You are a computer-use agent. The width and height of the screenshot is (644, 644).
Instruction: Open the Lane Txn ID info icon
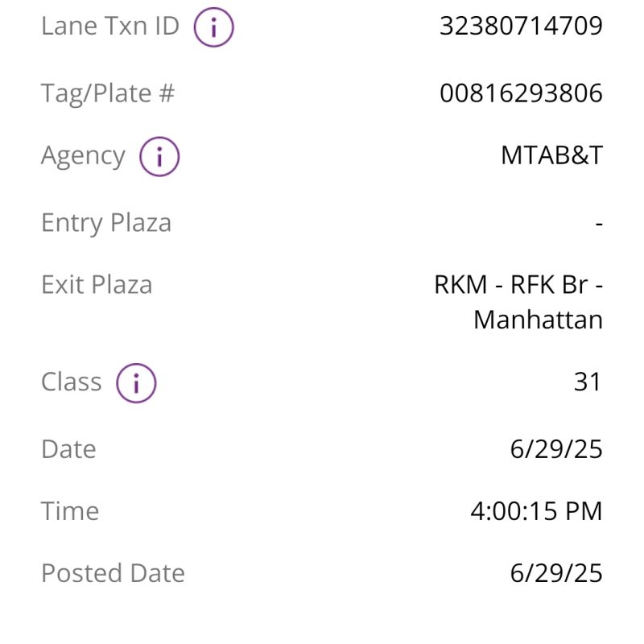(x=213, y=28)
